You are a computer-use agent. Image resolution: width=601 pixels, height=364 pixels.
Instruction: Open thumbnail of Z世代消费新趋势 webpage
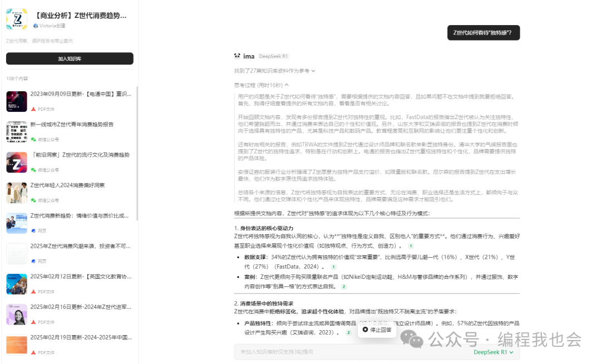click(17, 223)
